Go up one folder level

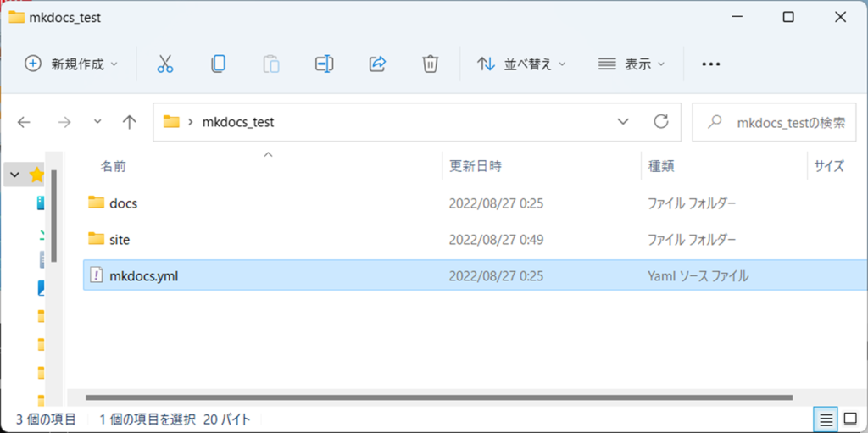pyautogui.click(x=130, y=122)
